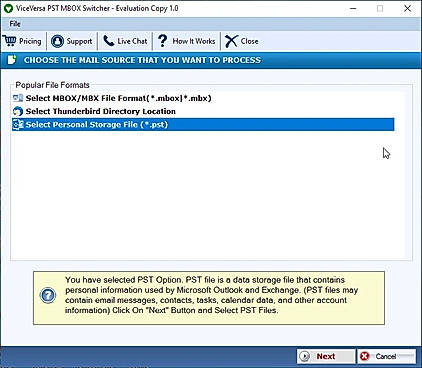Click the Cancel button

(x=386, y=356)
